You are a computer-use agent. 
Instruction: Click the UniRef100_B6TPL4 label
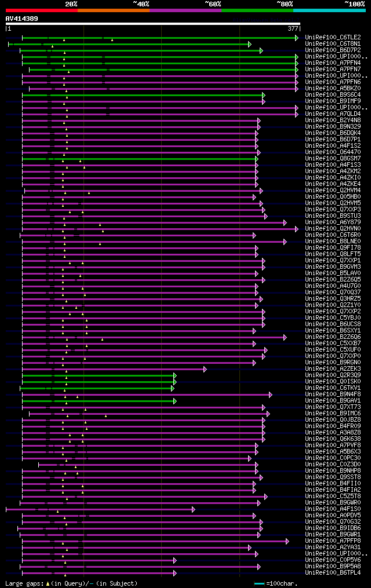(x=333, y=573)
